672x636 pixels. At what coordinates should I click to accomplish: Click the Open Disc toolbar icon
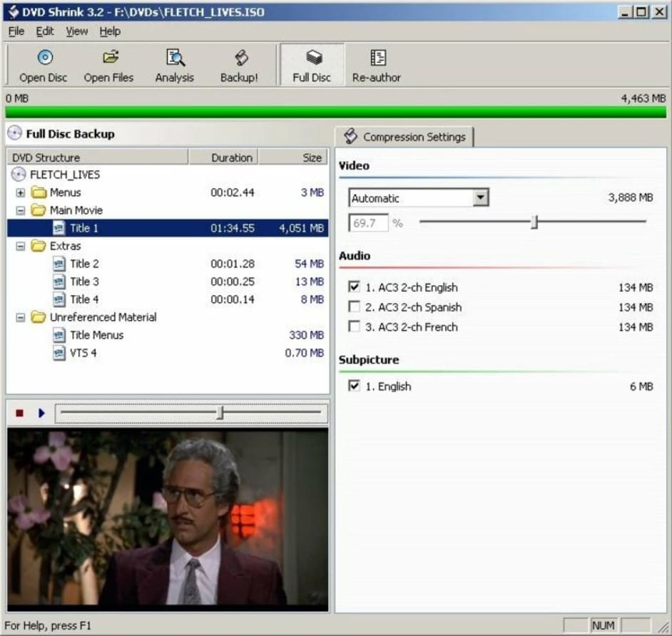point(44,57)
